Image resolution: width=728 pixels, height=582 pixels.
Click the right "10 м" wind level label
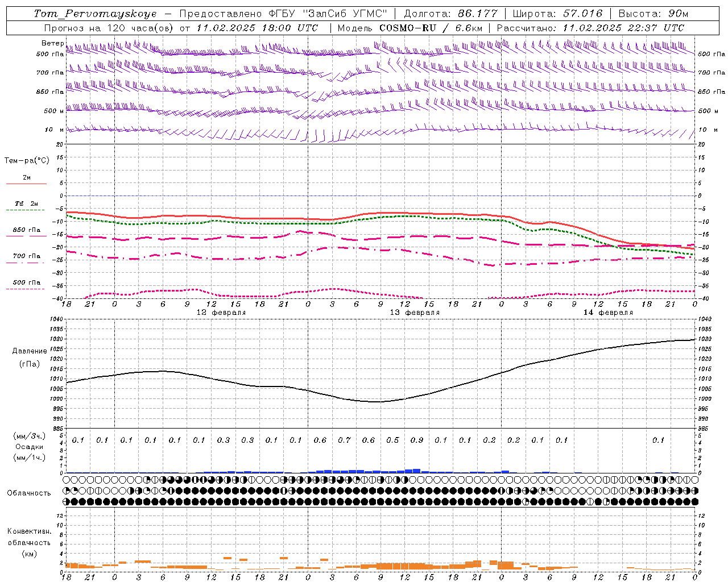point(707,130)
